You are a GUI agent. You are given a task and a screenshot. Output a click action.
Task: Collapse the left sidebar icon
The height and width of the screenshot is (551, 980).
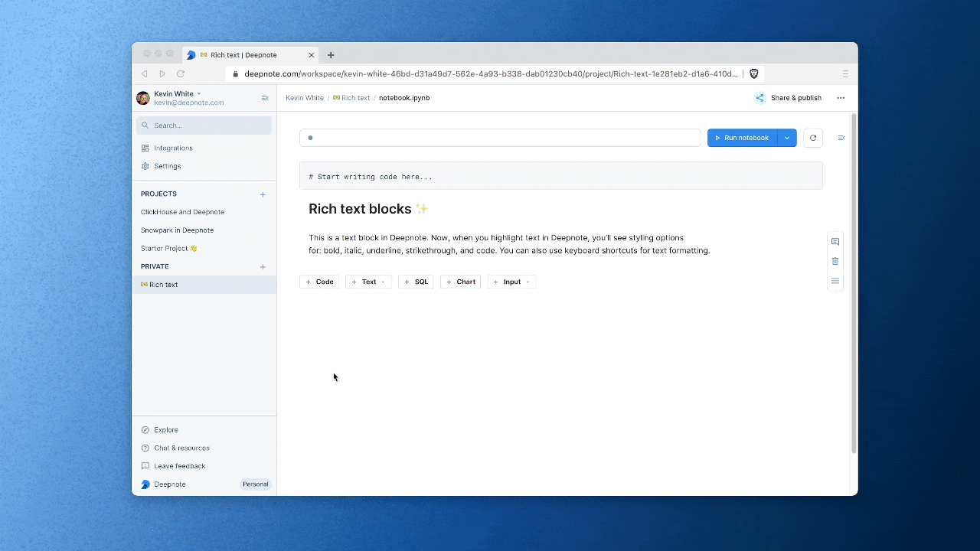click(x=265, y=98)
